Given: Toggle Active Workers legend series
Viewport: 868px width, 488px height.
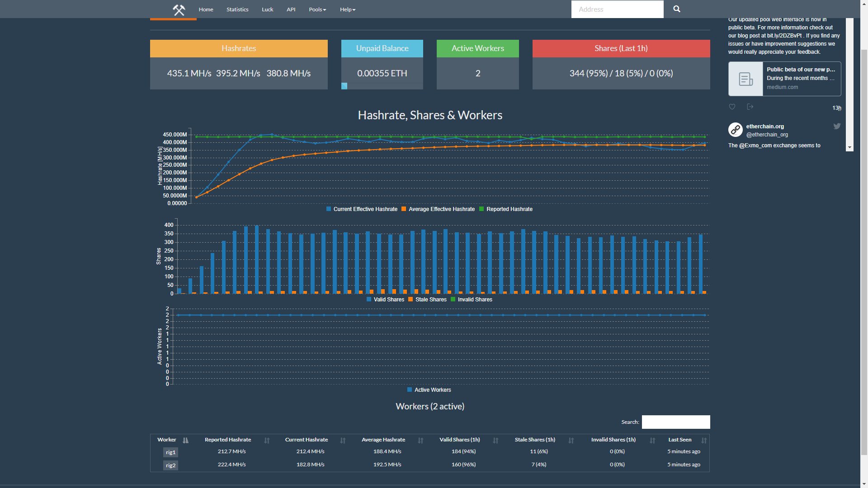Looking at the screenshot, I should [x=429, y=390].
